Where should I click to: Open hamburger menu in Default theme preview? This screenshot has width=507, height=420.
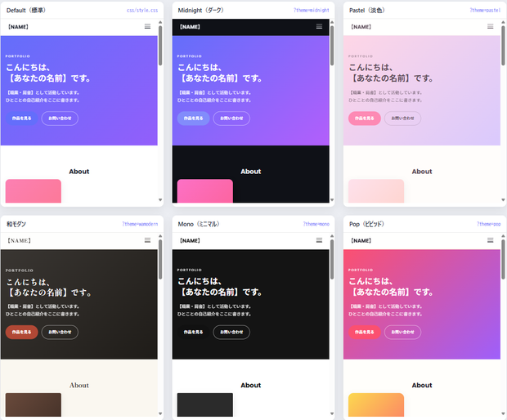pyautogui.click(x=147, y=26)
